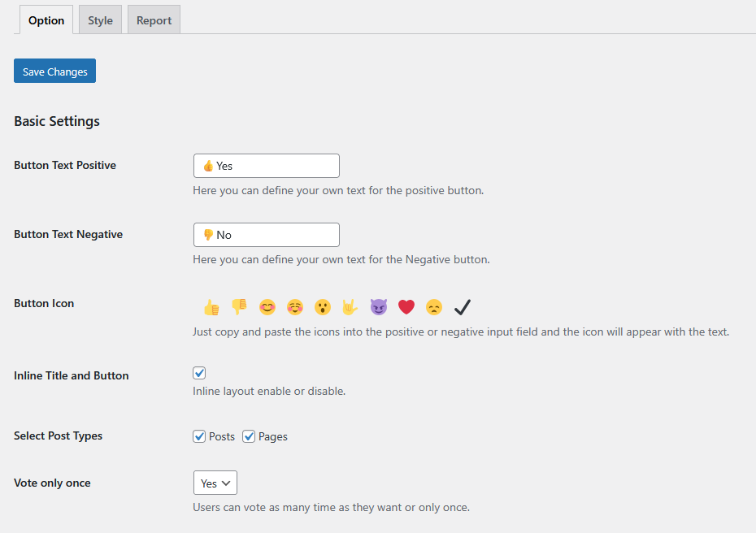Click the blushing kiss face emoji
Screen dimensions: 756x533
pyautogui.click(x=295, y=307)
